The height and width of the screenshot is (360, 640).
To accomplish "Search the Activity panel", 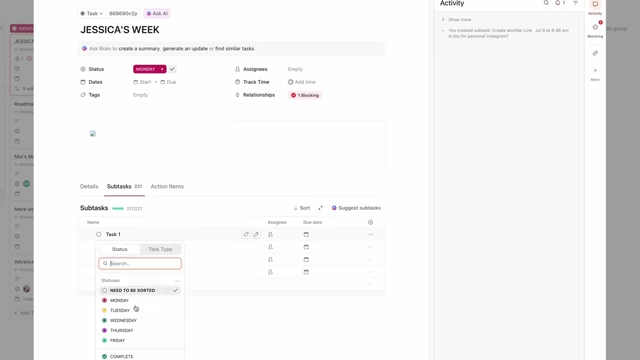I will click(x=546, y=3).
